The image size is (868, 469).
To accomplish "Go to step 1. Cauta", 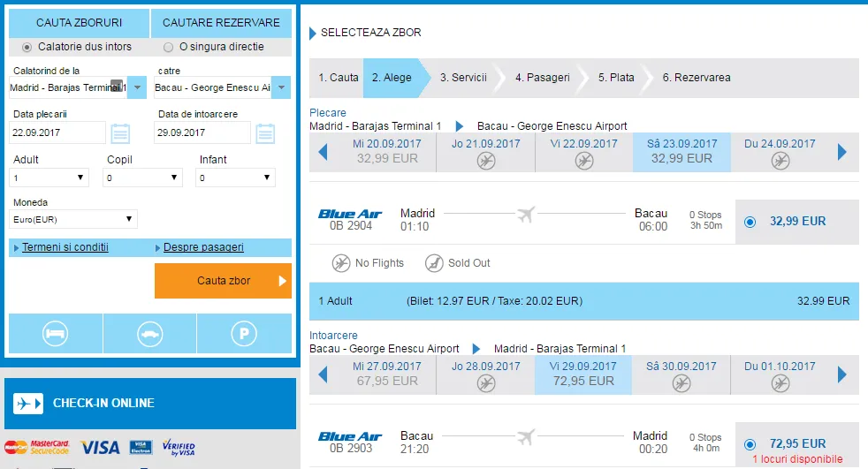I will pos(339,78).
